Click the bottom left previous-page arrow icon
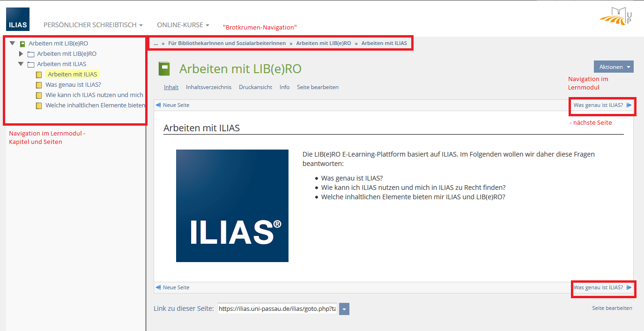Screen dimensions: 644x331 coord(158,287)
